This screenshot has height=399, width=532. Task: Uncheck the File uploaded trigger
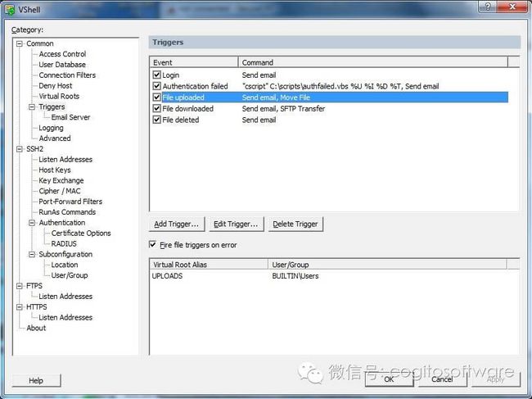156,97
